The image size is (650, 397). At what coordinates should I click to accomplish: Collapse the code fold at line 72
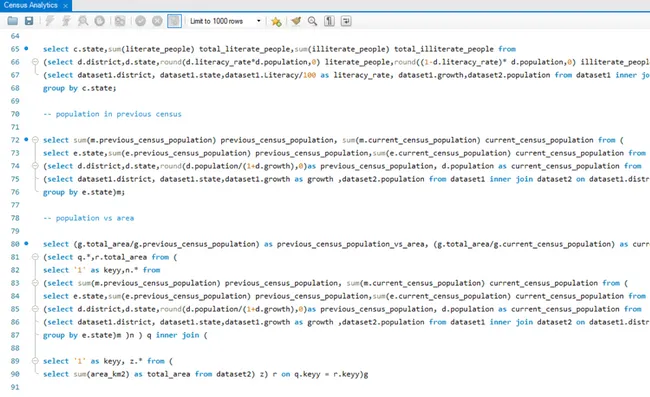pos(35,140)
